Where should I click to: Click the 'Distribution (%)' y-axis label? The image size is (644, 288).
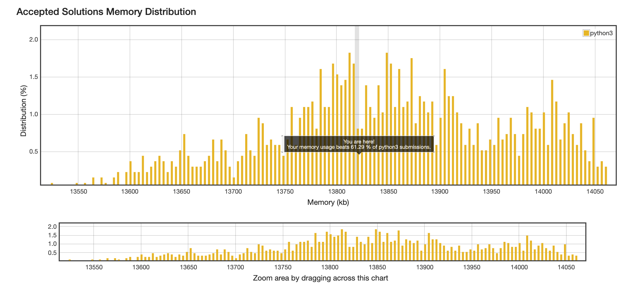(x=23, y=111)
